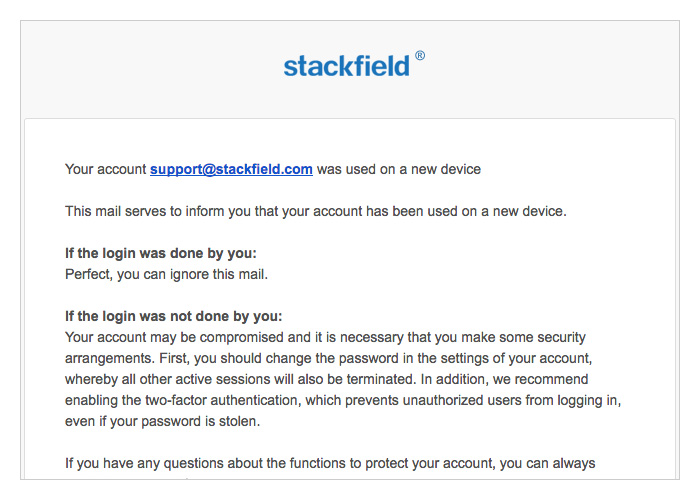
Task: Click the 'whereby all other active sessions' line
Action: point(326,379)
